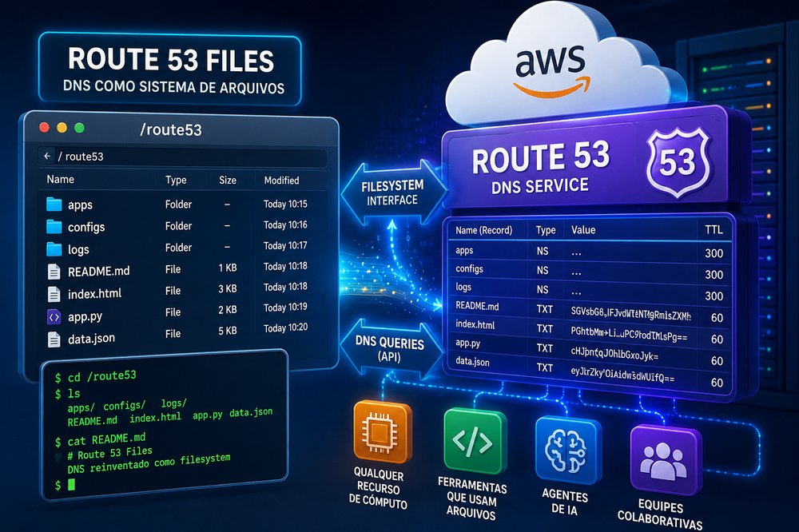Select app.py record in DNS table
Image resolution: width=799 pixels, height=532 pixels.
[467, 343]
